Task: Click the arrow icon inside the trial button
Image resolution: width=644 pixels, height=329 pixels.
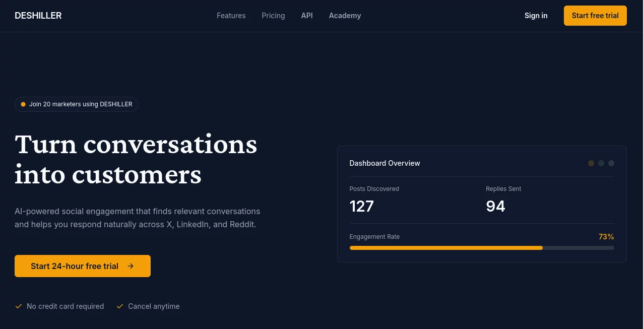Action: [x=131, y=266]
